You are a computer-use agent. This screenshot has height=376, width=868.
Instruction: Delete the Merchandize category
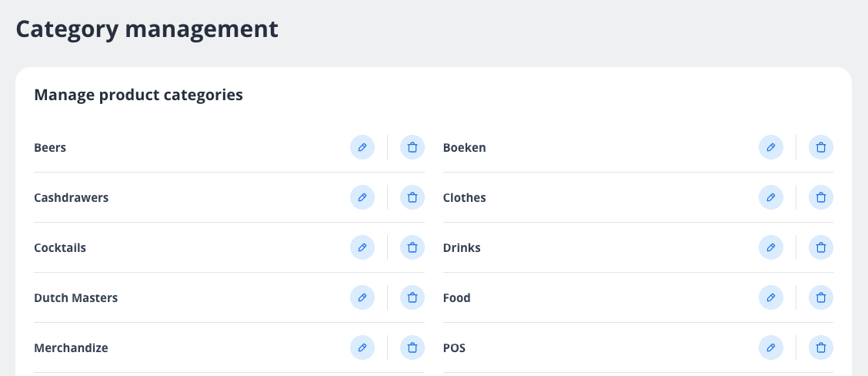pos(412,347)
